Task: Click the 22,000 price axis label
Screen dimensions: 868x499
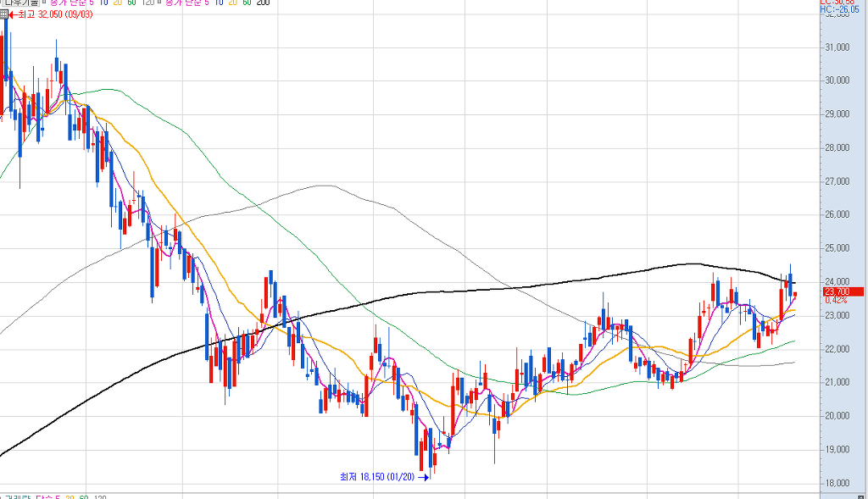Action: coord(837,349)
